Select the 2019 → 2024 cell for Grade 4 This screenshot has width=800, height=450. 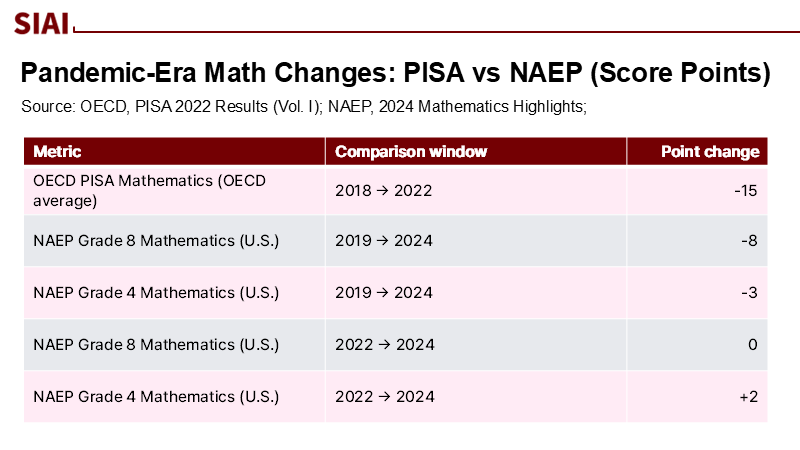point(384,292)
